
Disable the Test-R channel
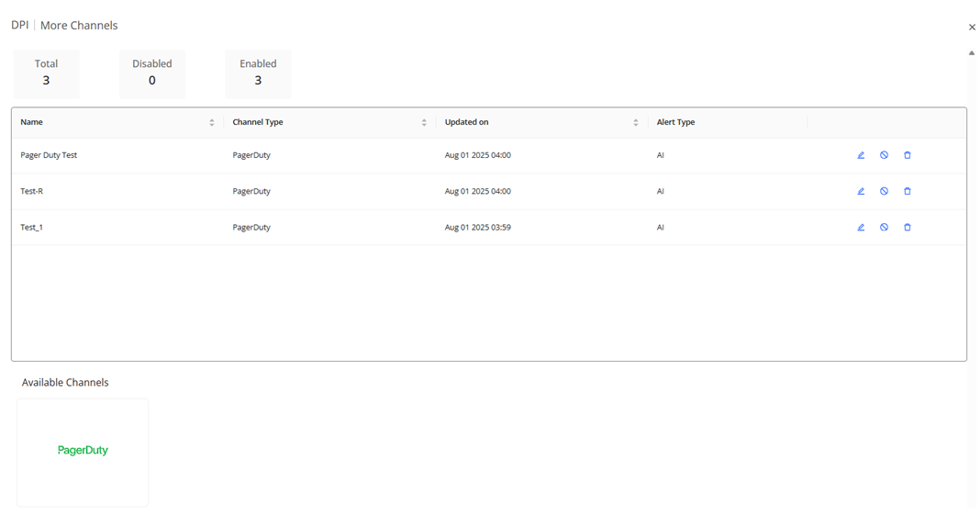point(884,191)
